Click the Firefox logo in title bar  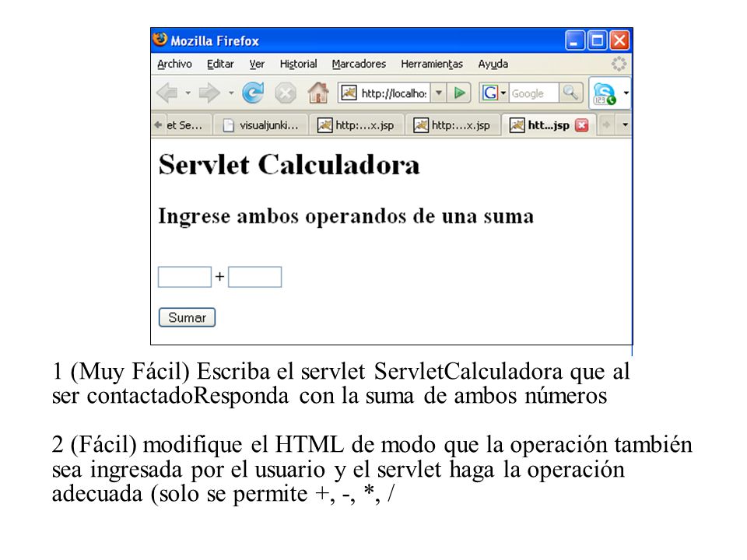[160, 40]
